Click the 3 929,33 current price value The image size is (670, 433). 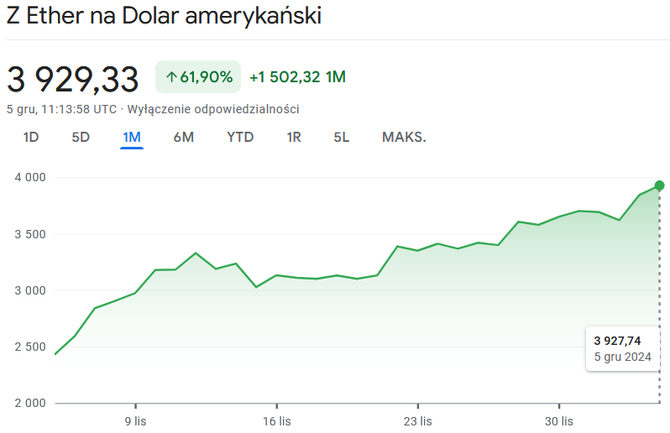pos(74,78)
